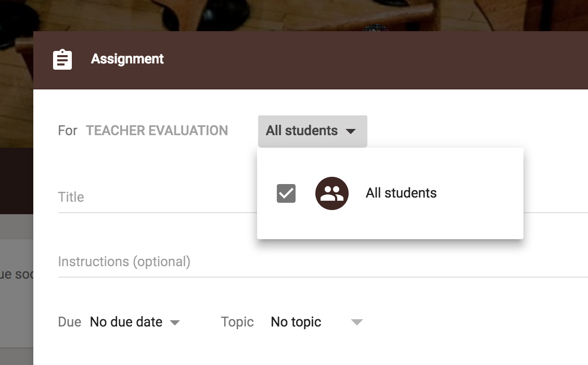Click the Assignment title in the header
Image resolution: width=588 pixels, height=365 pixels.
tap(127, 59)
